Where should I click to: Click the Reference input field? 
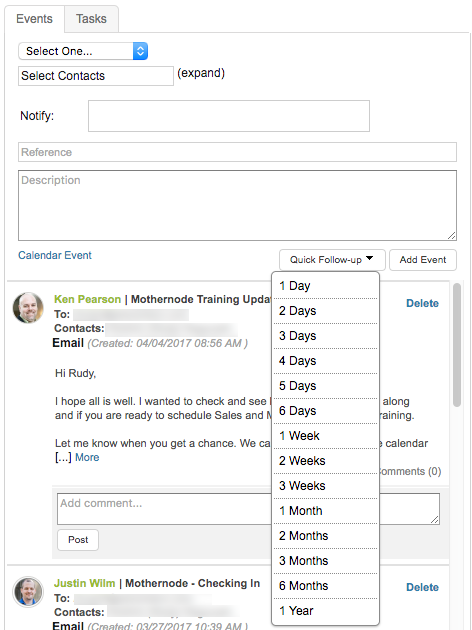click(x=237, y=152)
